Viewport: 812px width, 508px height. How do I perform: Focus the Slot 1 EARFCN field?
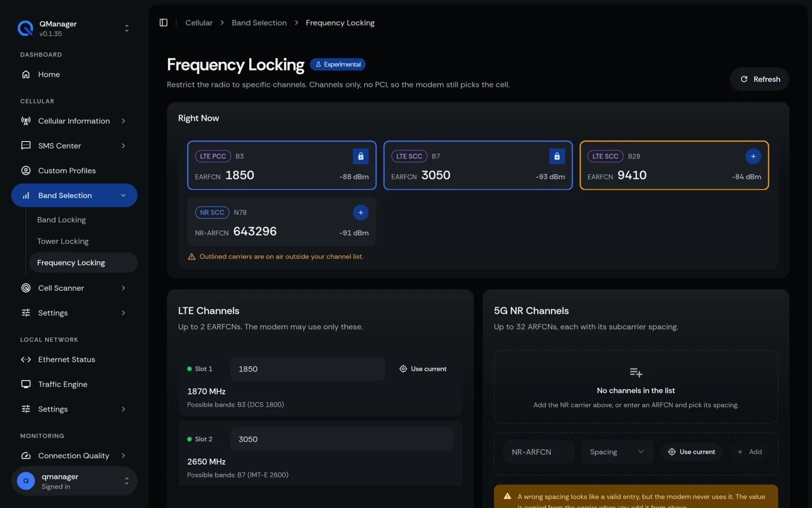(308, 369)
